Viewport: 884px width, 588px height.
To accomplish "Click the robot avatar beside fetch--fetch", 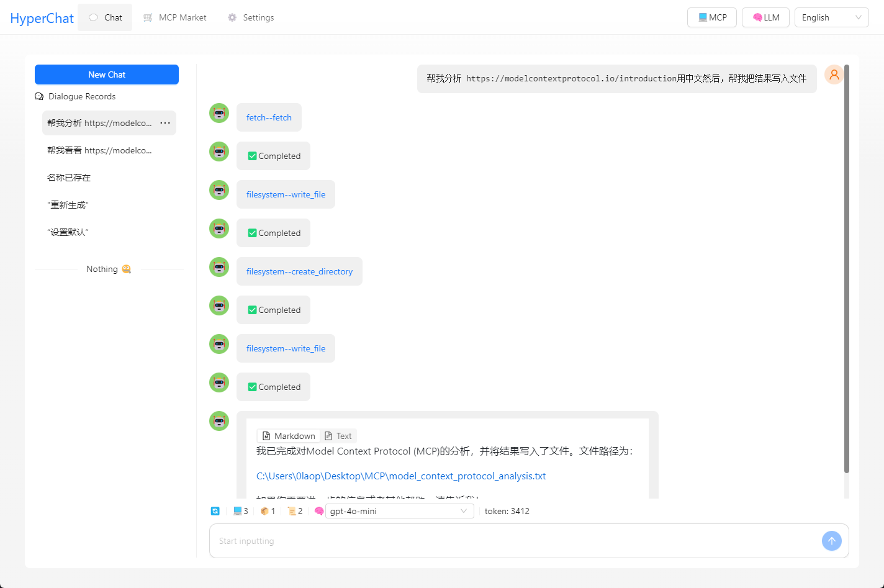I will pyautogui.click(x=219, y=113).
